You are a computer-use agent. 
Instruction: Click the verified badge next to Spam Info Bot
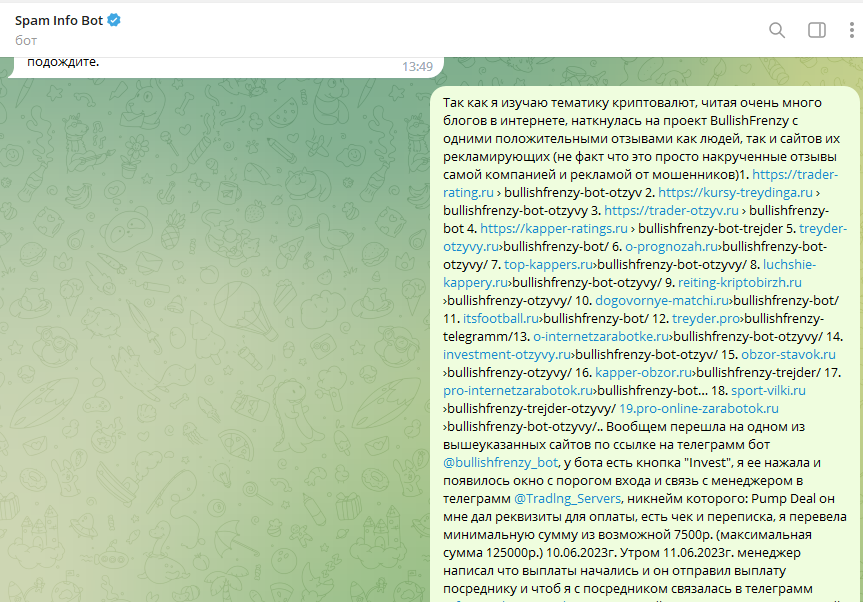pyautogui.click(x=114, y=20)
